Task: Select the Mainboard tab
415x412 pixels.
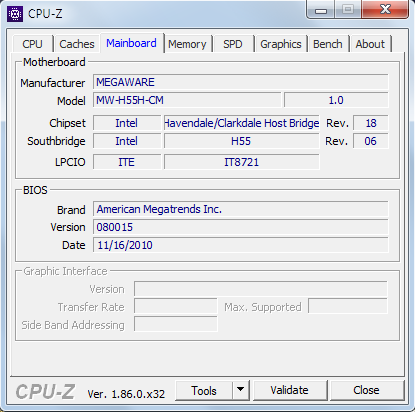Action: tap(131, 43)
